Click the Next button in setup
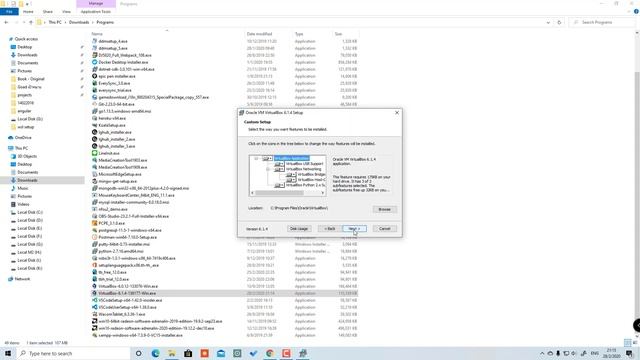Viewport: 640px width, 360px height. 354,229
